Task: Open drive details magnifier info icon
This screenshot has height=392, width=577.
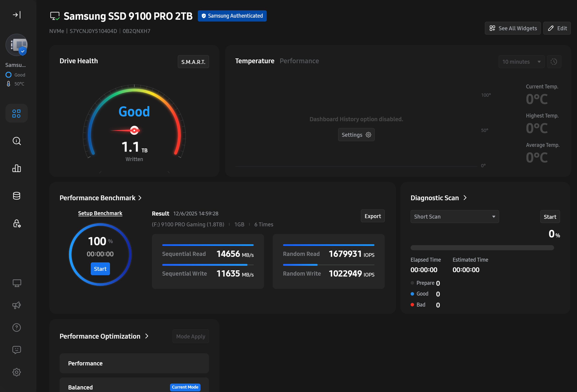Action: pyautogui.click(x=17, y=141)
